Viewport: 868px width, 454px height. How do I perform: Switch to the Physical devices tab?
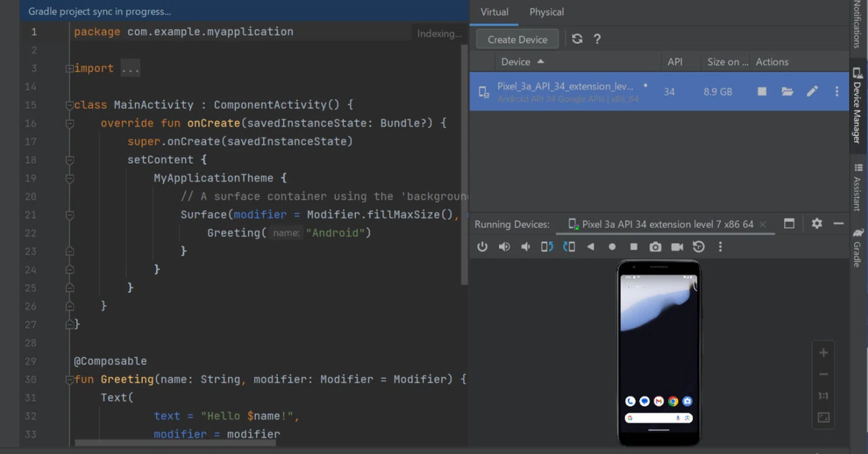point(547,12)
